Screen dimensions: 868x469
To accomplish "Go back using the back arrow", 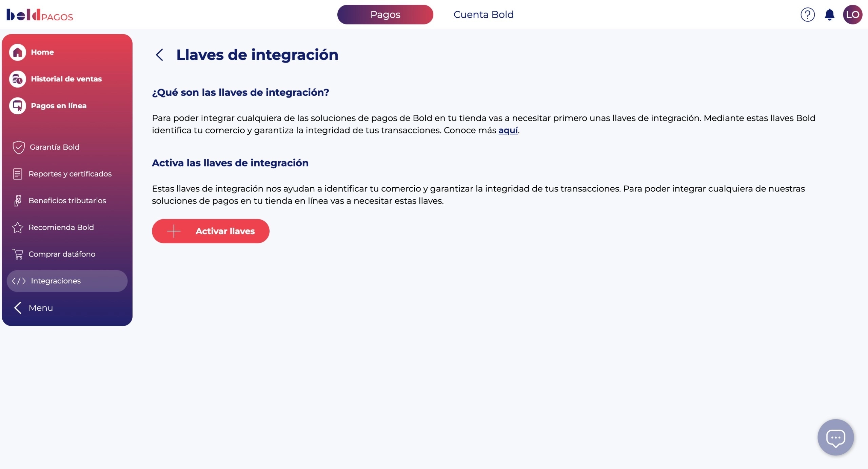I will click(x=159, y=55).
